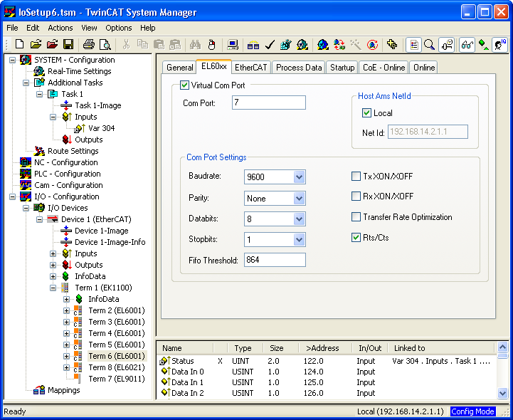Click the New document toolbar icon
This screenshot has height=420, width=513.
pos(19,44)
